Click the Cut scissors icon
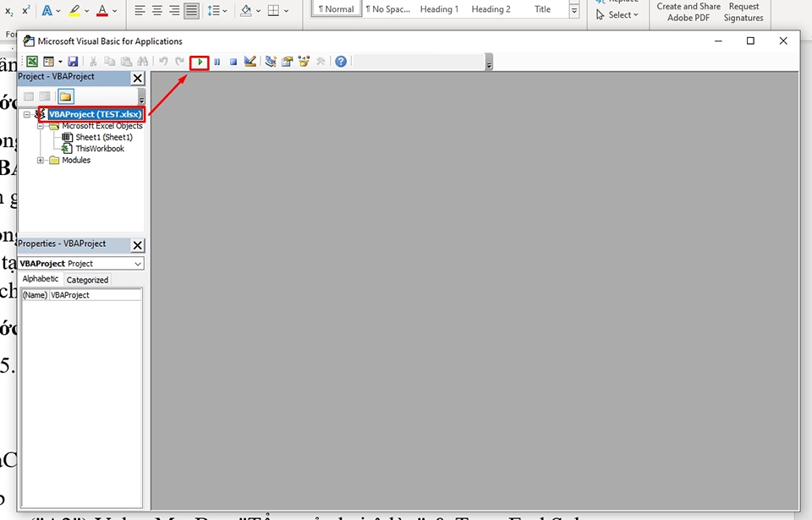The height and width of the screenshot is (520, 812). coord(93,62)
